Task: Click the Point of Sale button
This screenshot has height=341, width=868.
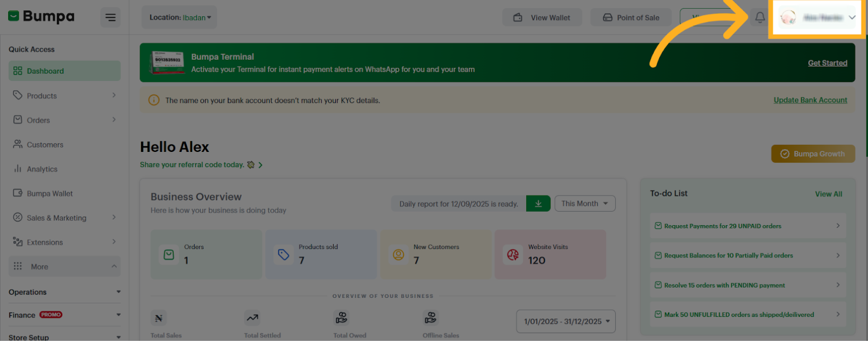Action: (x=631, y=17)
